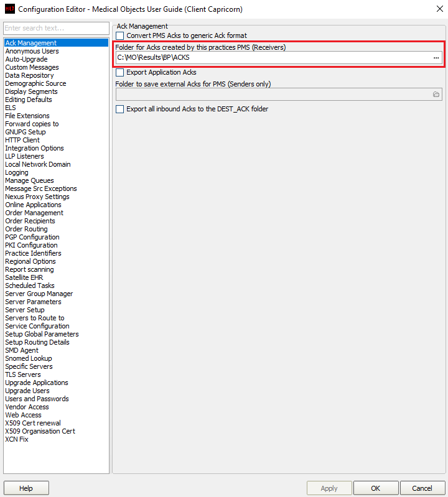Image resolution: width=448 pixels, height=497 pixels.
Task: Open Nexus Proxy Settings
Action: [37, 197]
